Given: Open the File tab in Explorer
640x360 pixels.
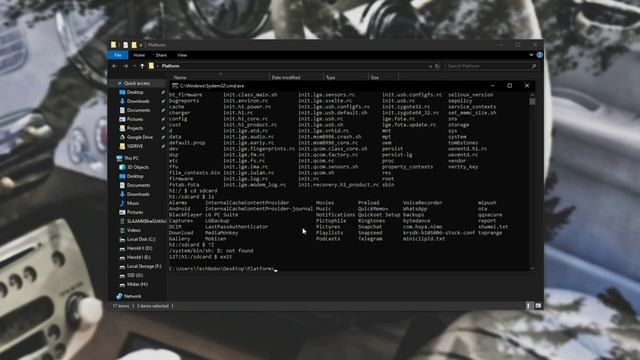Looking at the screenshot, I should pyautogui.click(x=118, y=55).
